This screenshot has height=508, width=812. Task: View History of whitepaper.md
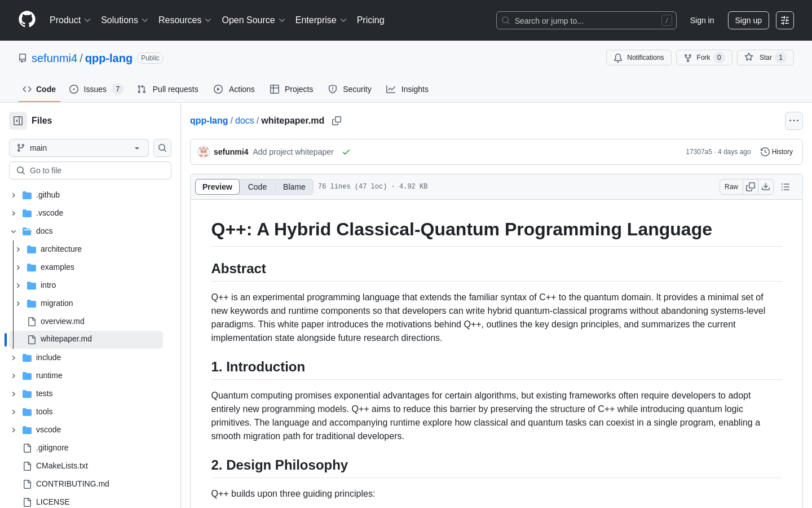point(777,152)
